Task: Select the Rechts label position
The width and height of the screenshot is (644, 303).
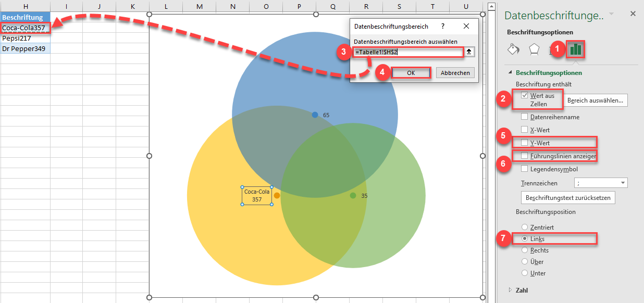Action: pyautogui.click(x=525, y=250)
